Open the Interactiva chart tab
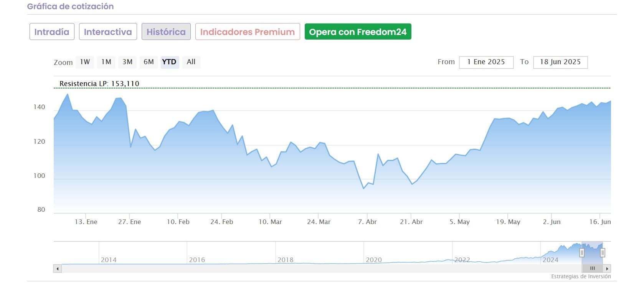 108,32
